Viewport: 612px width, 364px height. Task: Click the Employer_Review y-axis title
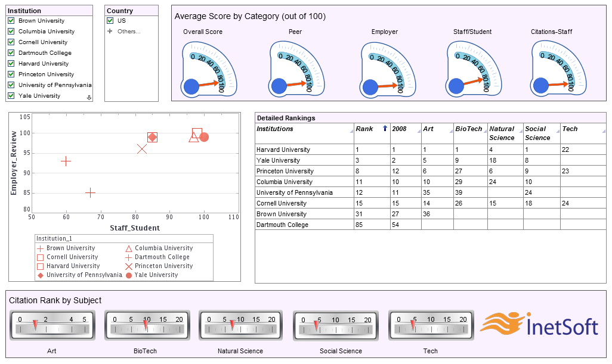14,163
